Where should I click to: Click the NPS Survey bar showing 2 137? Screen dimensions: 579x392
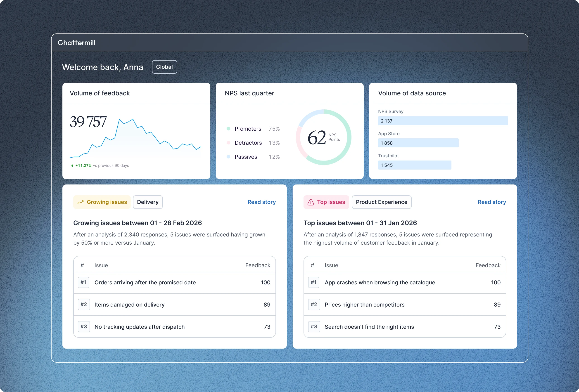[x=443, y=121]
